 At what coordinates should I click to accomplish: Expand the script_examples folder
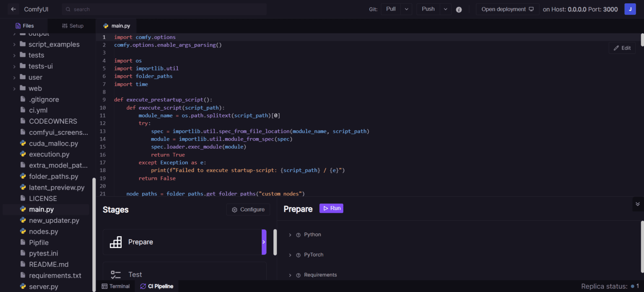(14, 44)
